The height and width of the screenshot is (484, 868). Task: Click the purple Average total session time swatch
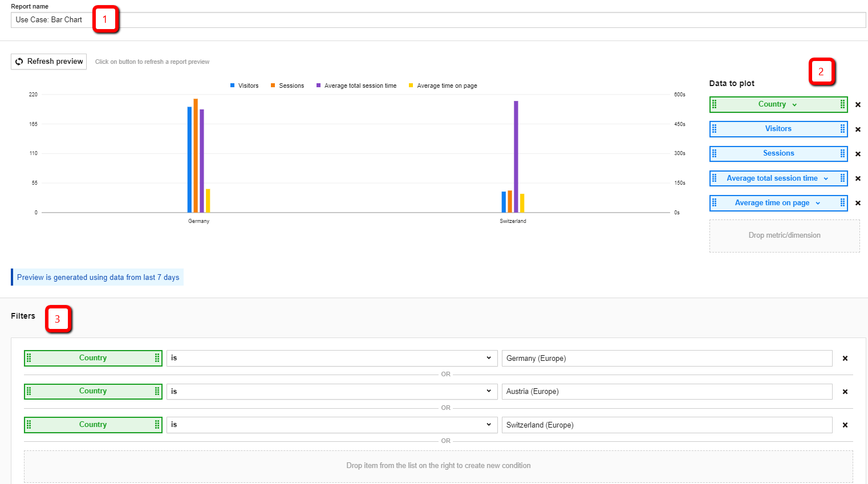[x=319, y=86]
